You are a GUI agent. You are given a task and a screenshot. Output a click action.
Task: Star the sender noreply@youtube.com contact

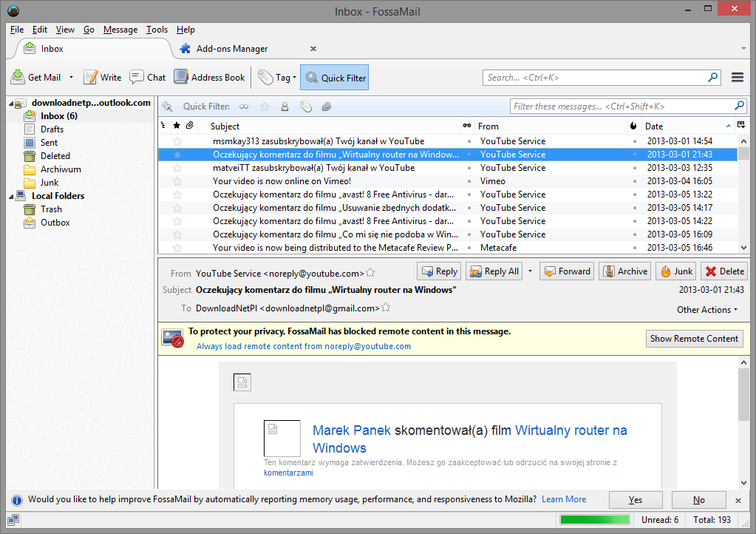370,273
